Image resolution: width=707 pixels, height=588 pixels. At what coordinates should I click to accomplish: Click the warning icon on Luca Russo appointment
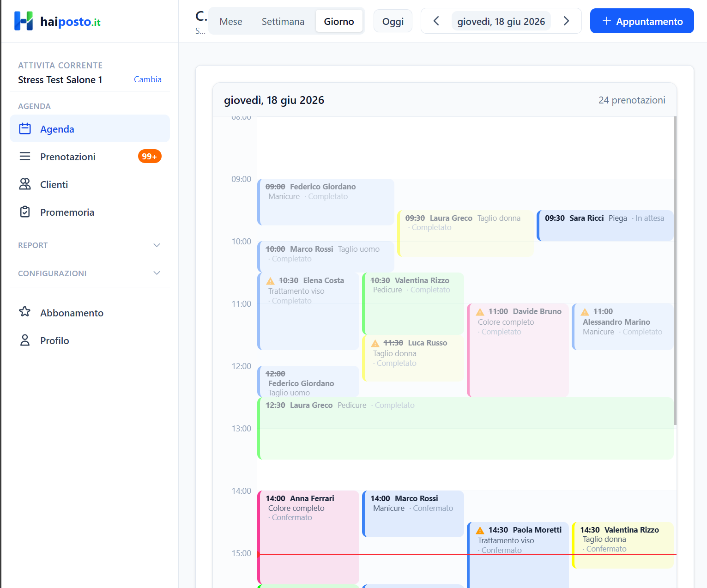point(375,343)
